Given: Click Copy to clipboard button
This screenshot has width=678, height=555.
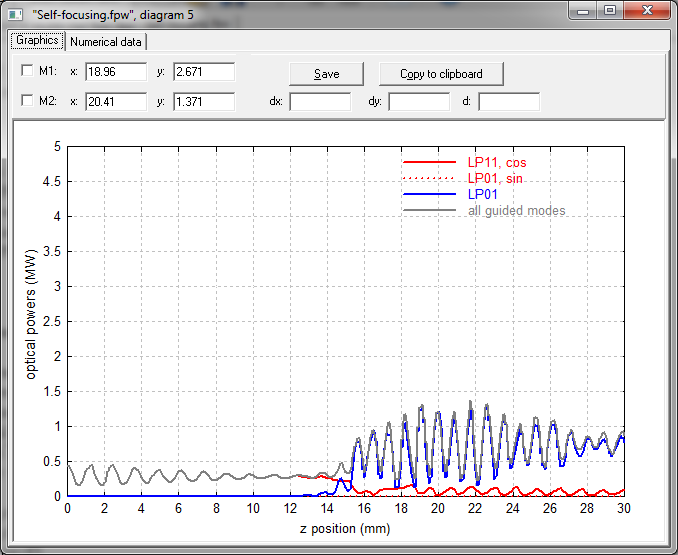Looking at the screenshot, I should coord(441,74).
